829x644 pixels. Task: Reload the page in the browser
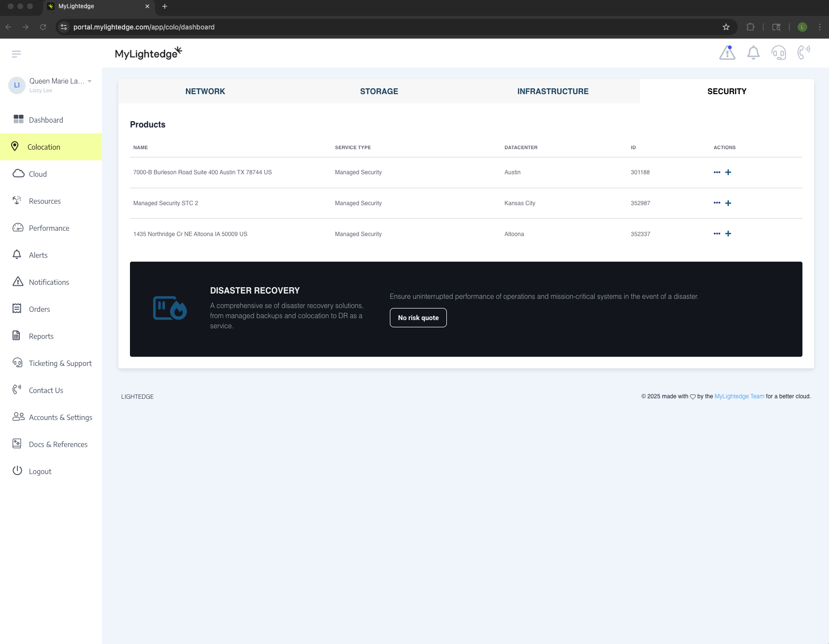(x=43, y=27)
